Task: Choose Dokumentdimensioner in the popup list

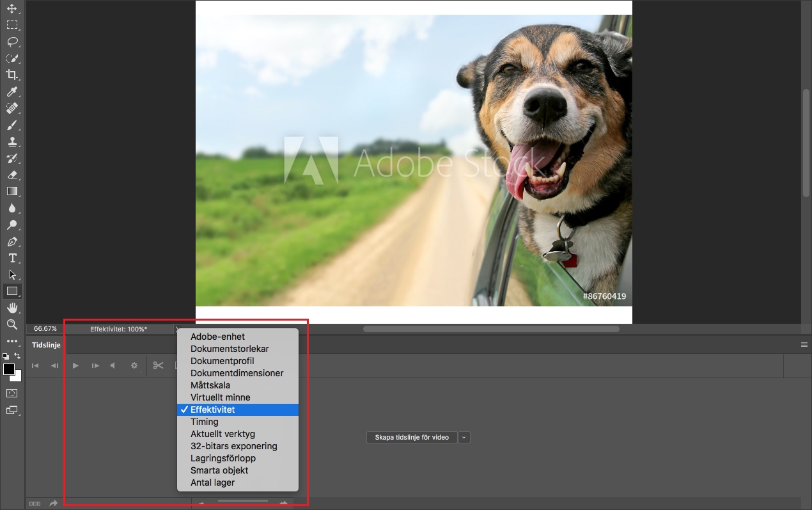Action: 238,373
